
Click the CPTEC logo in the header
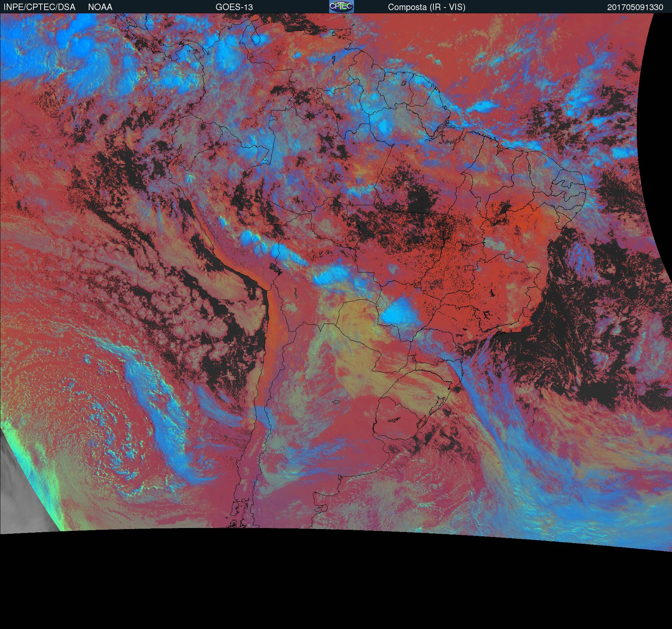[x=341, y=6]
